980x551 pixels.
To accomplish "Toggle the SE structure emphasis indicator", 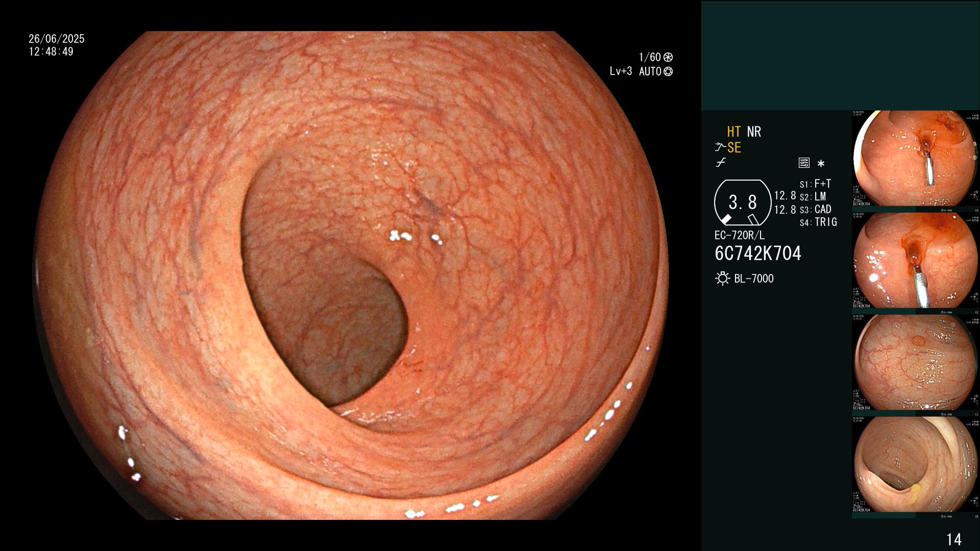I will [734, 148].
